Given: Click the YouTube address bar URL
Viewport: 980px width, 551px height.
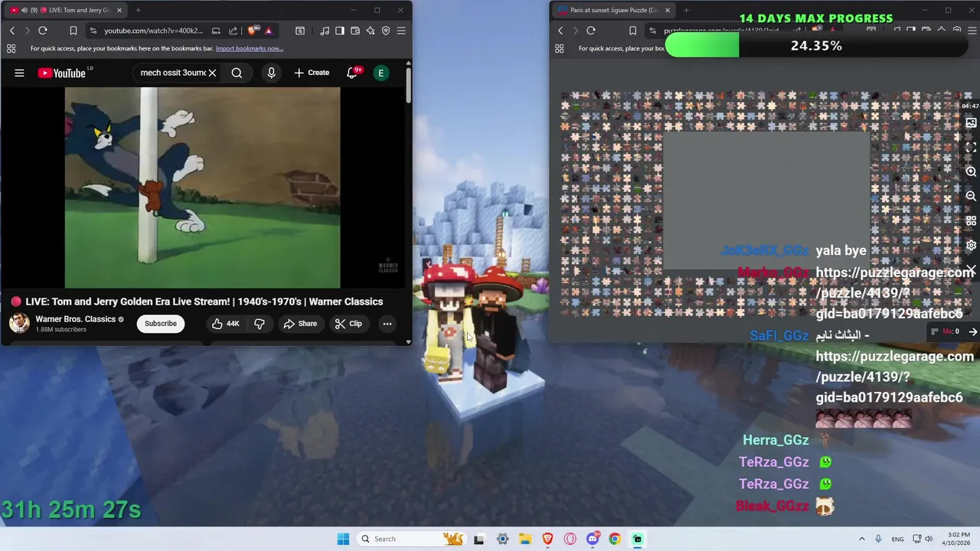Looking at the screenshot, I should pos(153,31).
